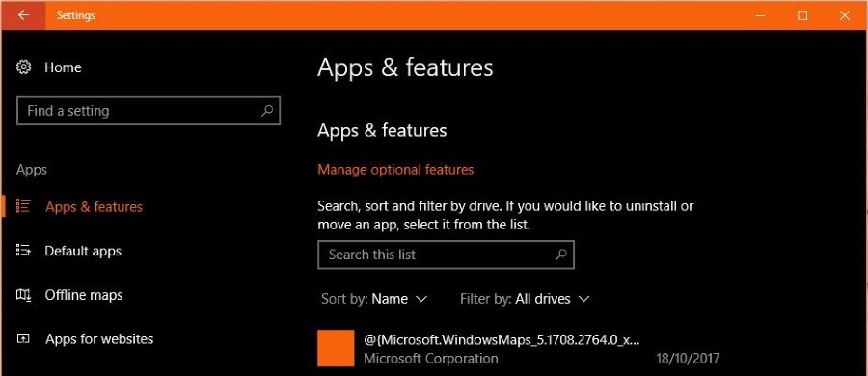Click the Apps & features sidebar list icon
Screen dimensions: 868x376
(x=23, y=206)
